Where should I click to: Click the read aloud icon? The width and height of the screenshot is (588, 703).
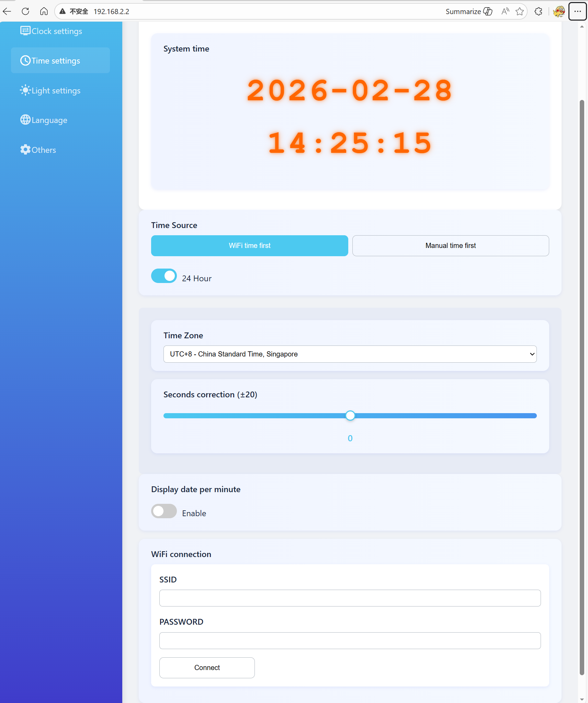coord(505,11)
